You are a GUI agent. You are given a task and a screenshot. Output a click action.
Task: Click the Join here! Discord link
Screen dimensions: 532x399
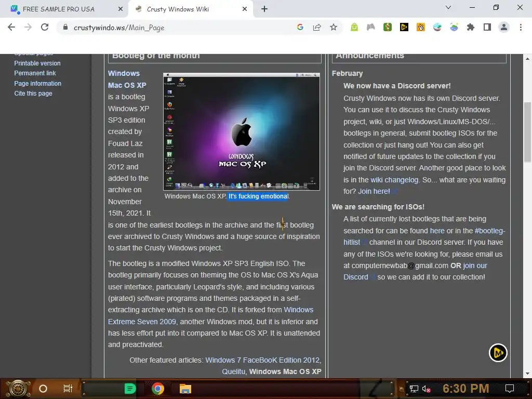pyautogui.click(x=374, y=191)
